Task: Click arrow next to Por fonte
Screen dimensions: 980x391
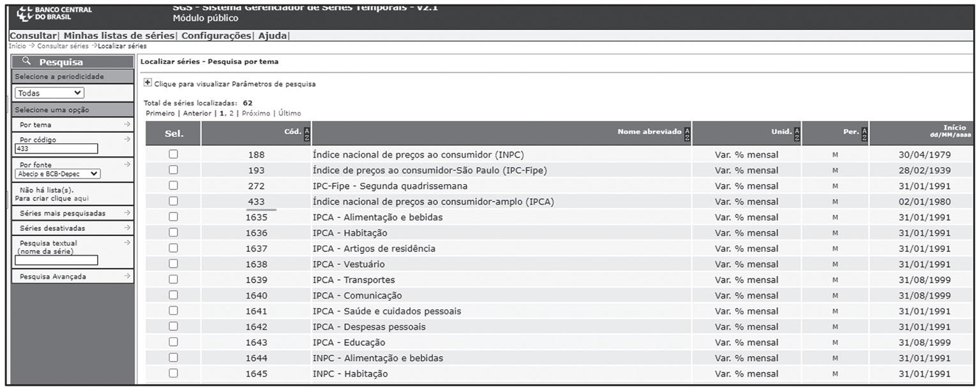Action: coord(127,164)
